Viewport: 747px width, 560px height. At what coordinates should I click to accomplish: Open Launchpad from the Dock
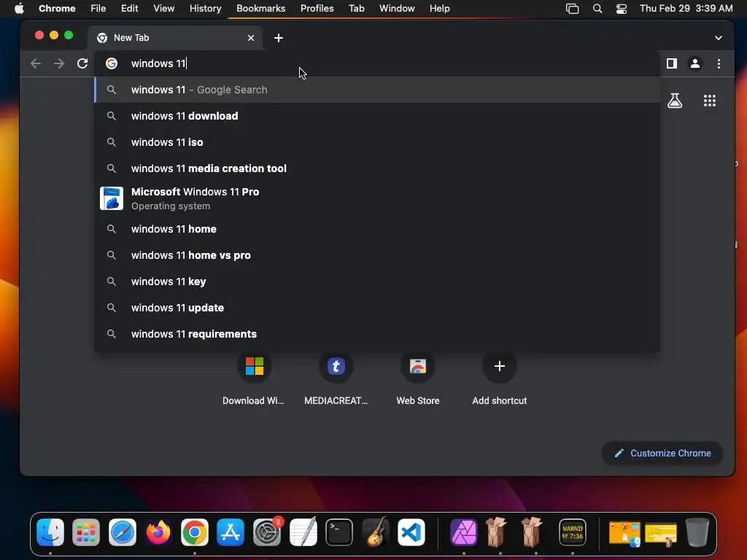click(86, 532)
